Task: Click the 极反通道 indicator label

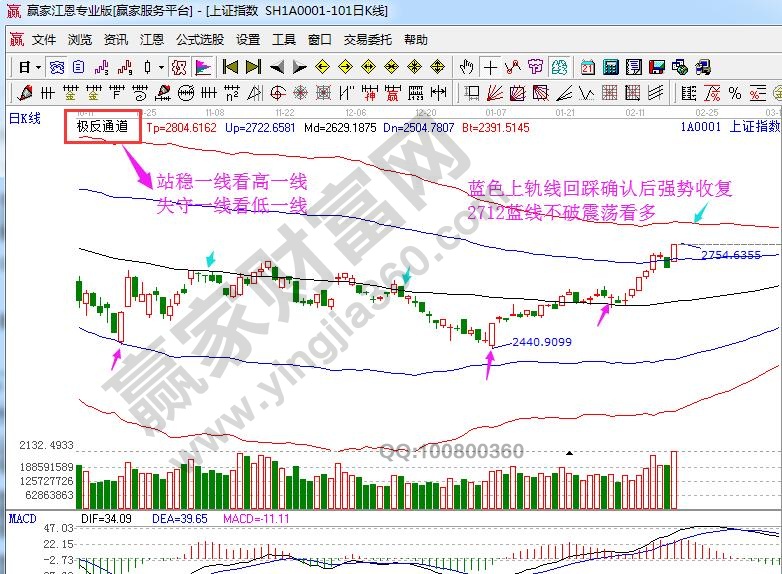Action: click(103, 127)
